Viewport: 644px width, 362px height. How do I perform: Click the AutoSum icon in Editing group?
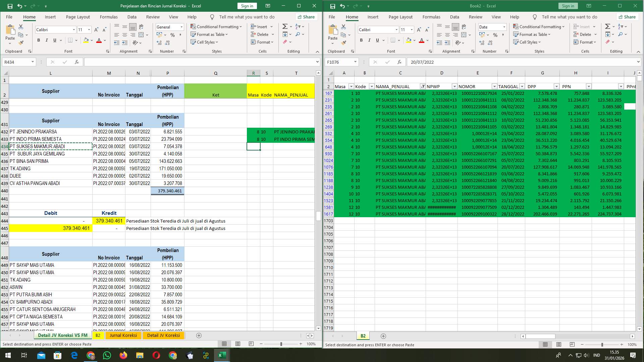click(284, 26)
